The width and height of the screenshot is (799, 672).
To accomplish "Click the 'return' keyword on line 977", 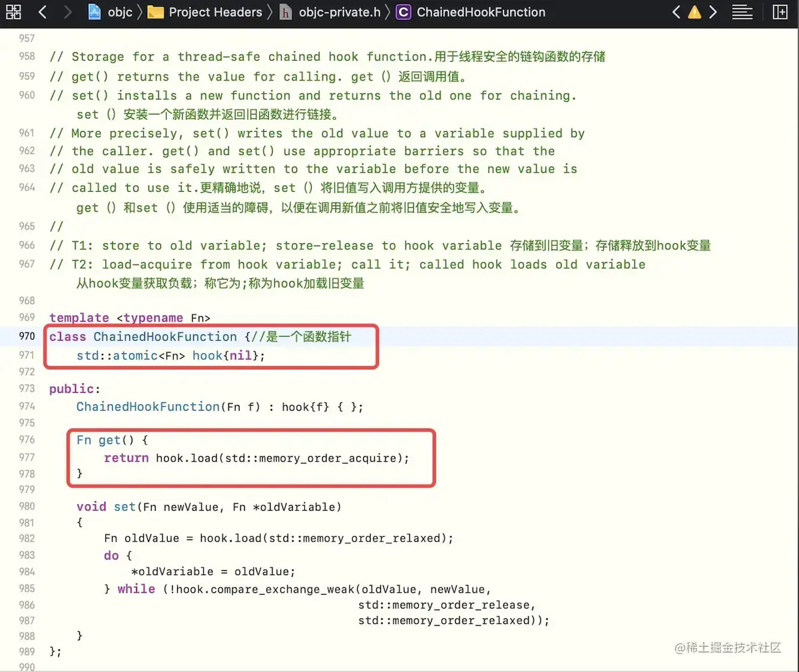I will [x=126, y=458].
